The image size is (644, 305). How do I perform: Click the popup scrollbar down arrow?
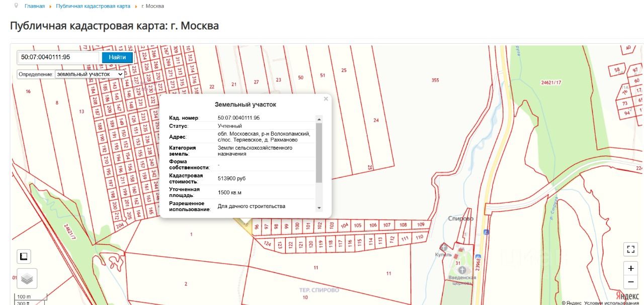(x=318, y=208)
